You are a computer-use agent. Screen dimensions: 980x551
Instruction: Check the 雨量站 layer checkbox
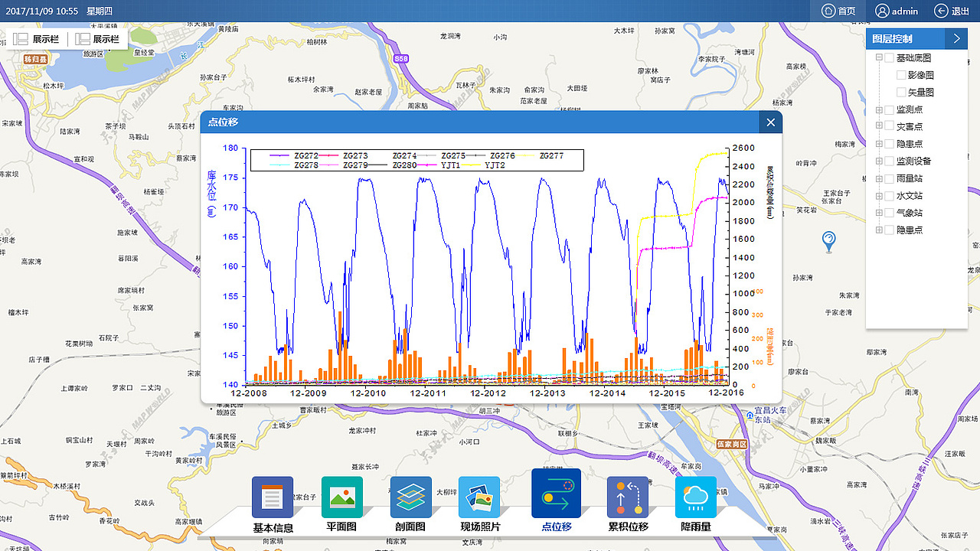[890, 178]
